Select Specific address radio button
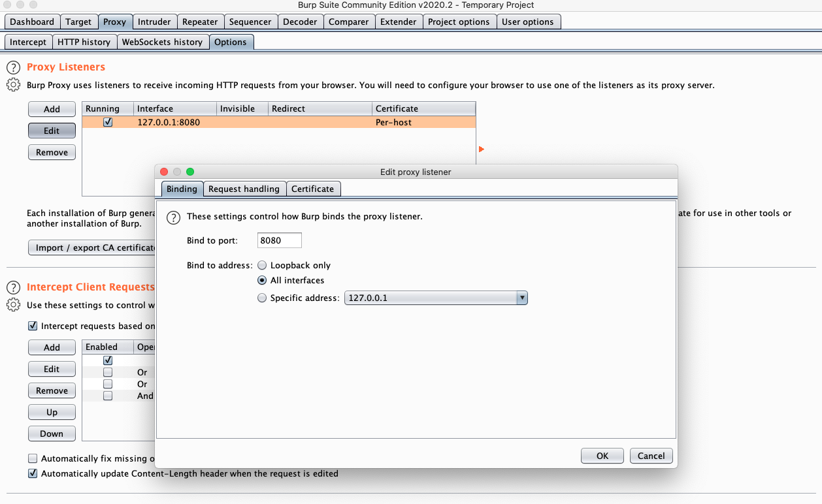This screenshot has width=822, height=504. [x=262, y=298]
